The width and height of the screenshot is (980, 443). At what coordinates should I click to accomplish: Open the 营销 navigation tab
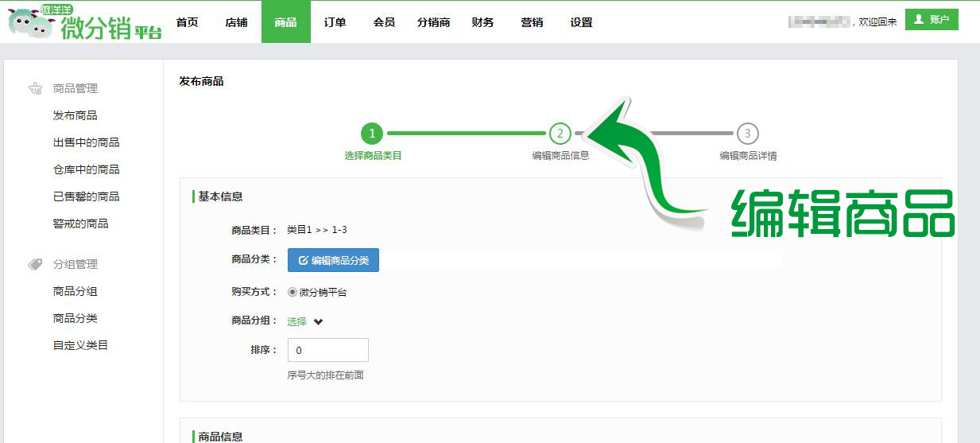pos(532,22)
